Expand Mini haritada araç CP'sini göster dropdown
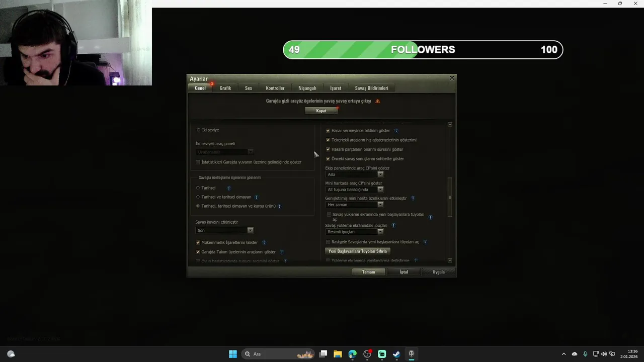Viewport: 644px width, 362px height. [x=355, y=190]
